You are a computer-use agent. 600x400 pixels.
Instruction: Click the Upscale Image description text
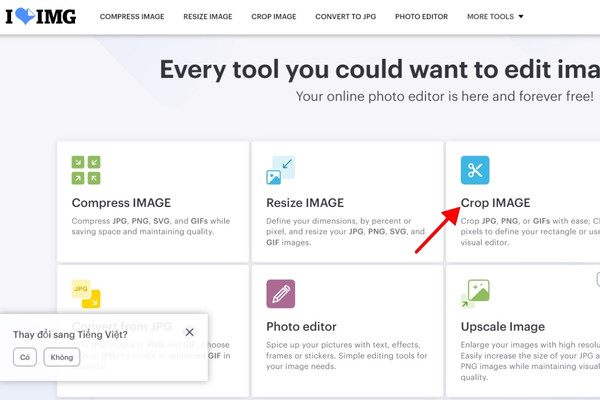pos(530,361)
